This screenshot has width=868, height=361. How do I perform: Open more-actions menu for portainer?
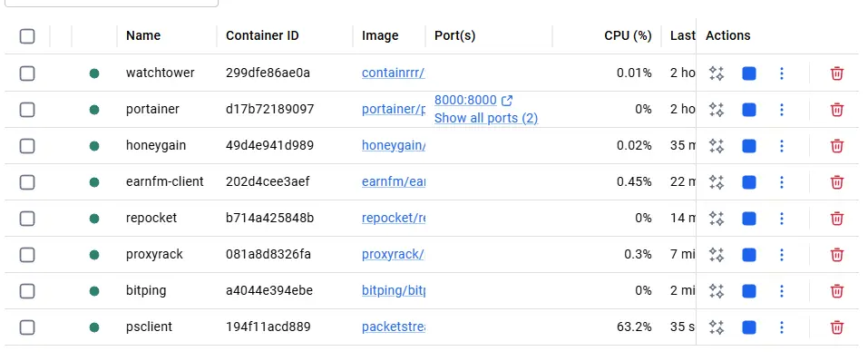[x=782, y=110]
